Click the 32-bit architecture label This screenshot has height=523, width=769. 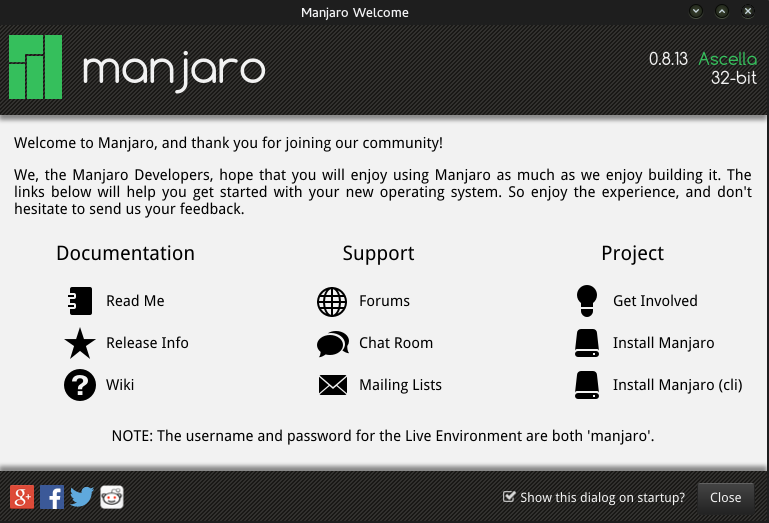[x=734, y=78]
